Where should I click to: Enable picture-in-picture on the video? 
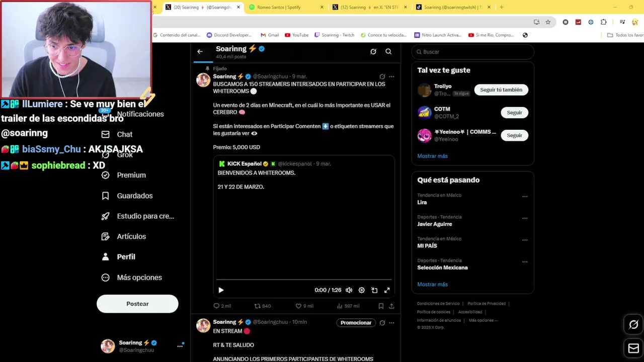point(374,290)
